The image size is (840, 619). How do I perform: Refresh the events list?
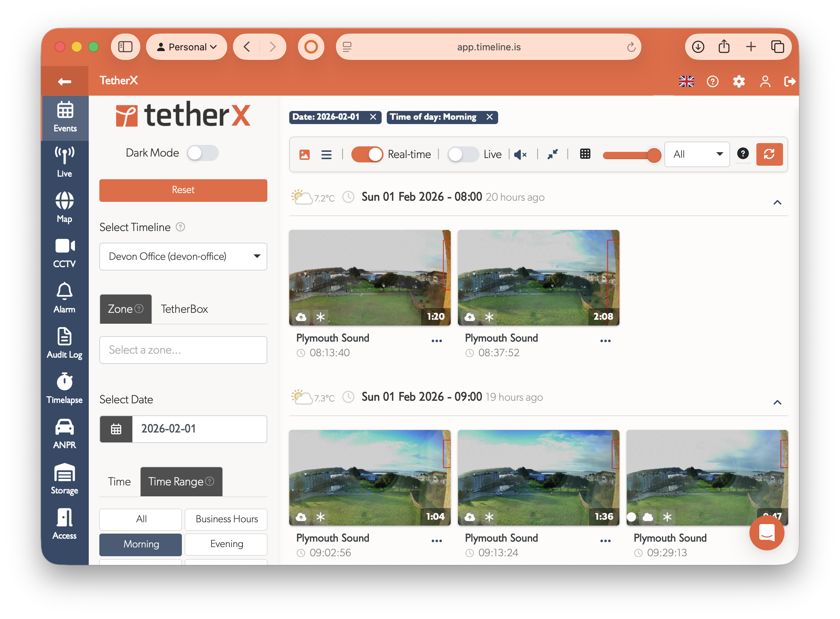[x=770, y=154]
